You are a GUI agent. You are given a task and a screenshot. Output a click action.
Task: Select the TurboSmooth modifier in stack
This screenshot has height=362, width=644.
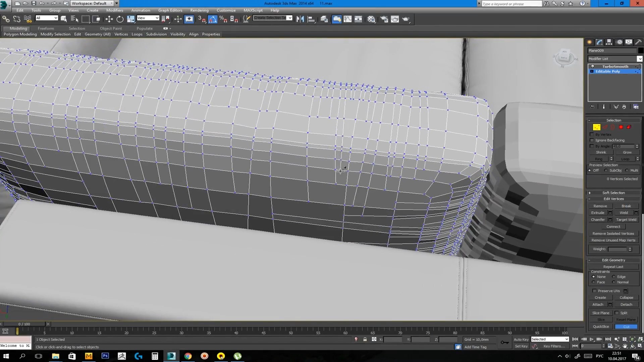coord(615,66)
